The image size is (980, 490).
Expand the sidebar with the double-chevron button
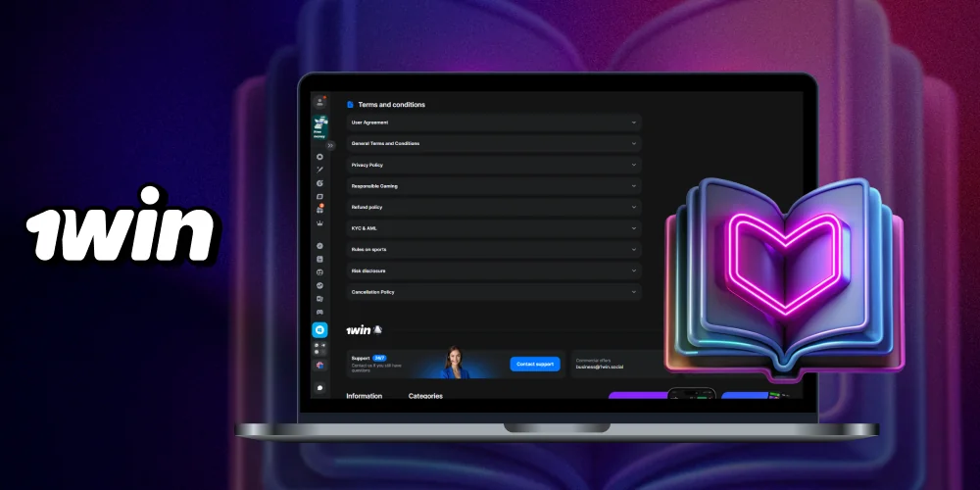[x=330, y=146]
